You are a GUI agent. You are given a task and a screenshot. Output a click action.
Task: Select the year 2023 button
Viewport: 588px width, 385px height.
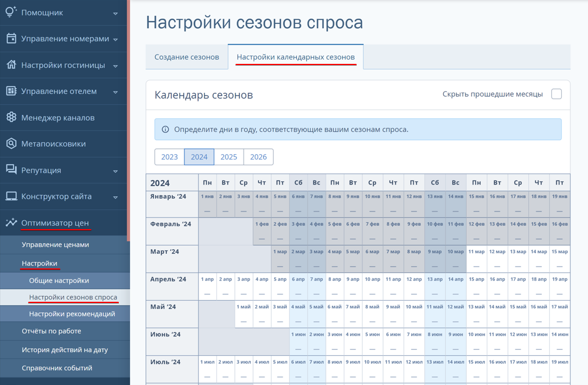point(169,157)
